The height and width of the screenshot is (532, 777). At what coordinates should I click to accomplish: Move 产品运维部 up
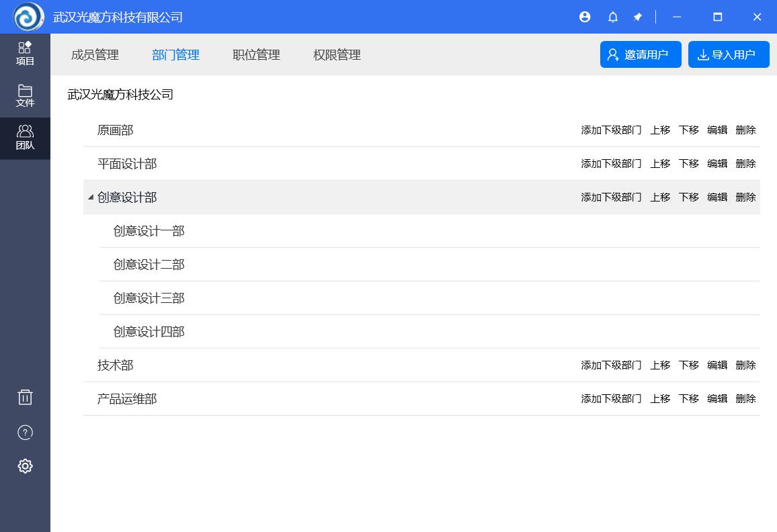tap(660, 399)
